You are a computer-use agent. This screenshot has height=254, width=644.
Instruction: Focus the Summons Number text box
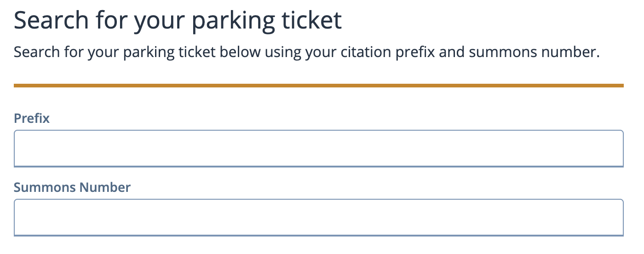point(318,217)
